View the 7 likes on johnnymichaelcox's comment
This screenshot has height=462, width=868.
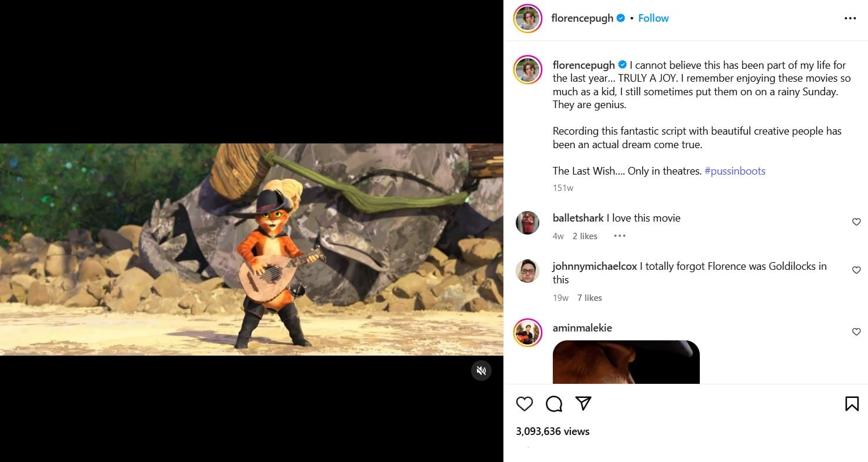[x=589, y=298]
